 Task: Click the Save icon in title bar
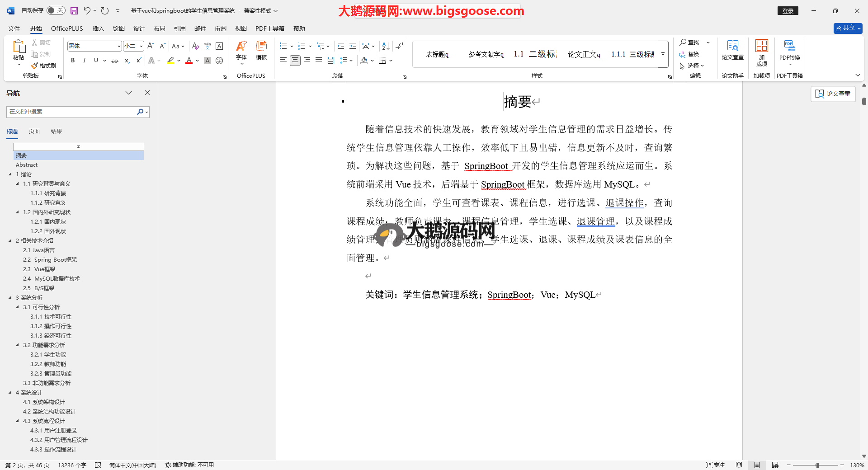[x=74, y=11]
